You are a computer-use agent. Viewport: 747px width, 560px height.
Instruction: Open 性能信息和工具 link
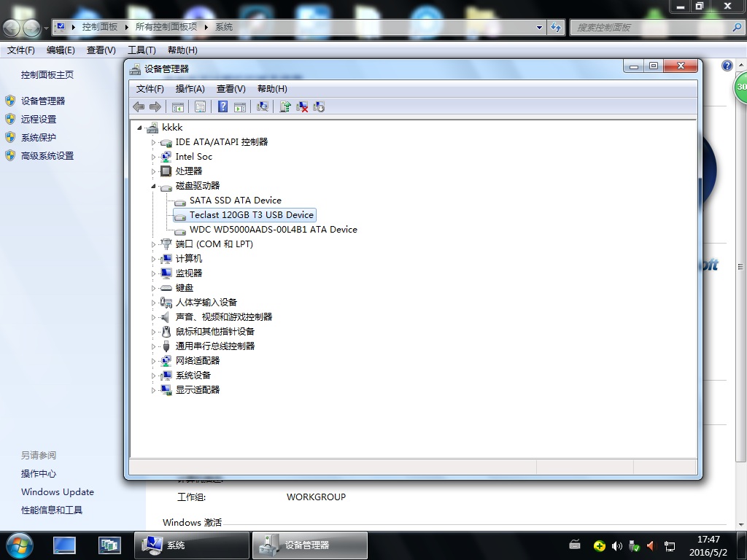point(52,510)
